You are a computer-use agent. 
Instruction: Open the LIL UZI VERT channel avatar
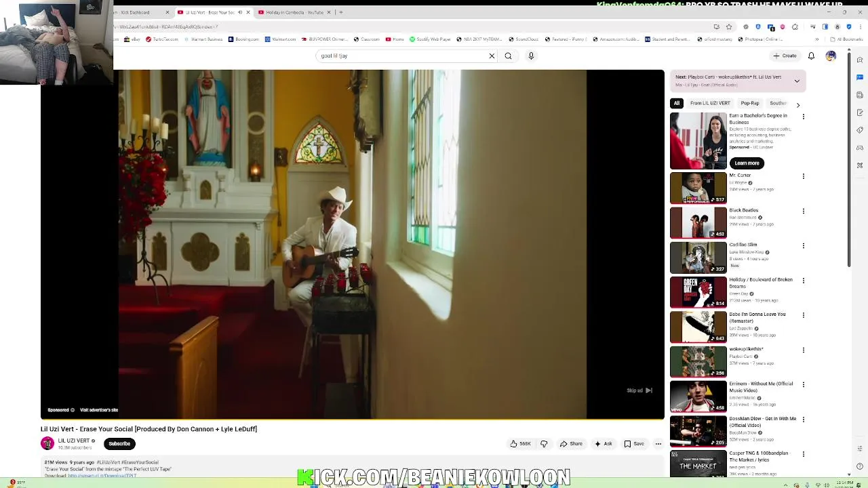tap(47, 443)
